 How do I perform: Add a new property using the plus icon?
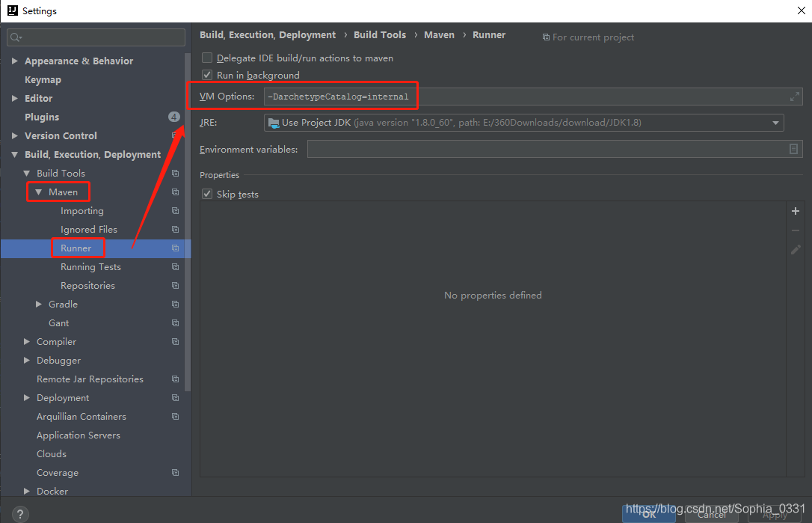pos(795,211)
